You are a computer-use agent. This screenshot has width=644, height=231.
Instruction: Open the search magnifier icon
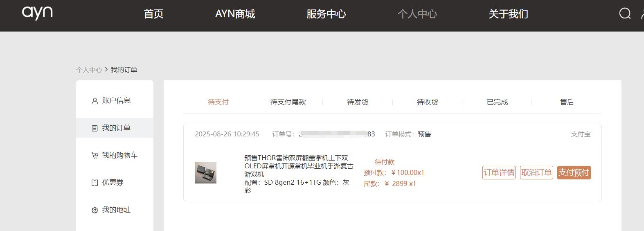click(x=625, y=14)
